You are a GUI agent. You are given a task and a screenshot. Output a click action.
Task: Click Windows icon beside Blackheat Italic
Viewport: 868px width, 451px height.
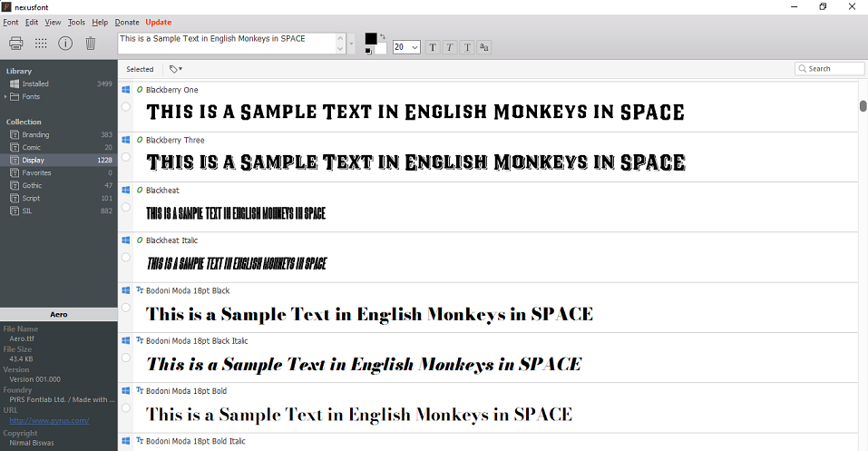(126, 240)
